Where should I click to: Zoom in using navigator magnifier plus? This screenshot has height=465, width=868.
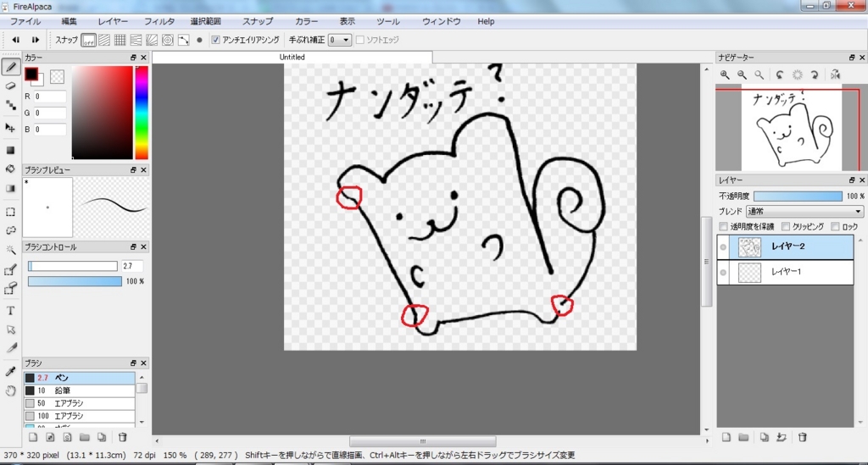[725, 75]
